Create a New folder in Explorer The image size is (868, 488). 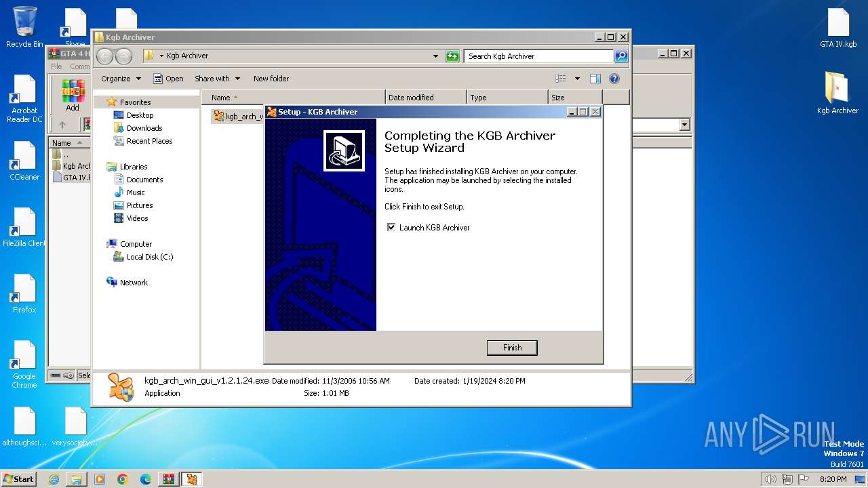pos(271,79)
